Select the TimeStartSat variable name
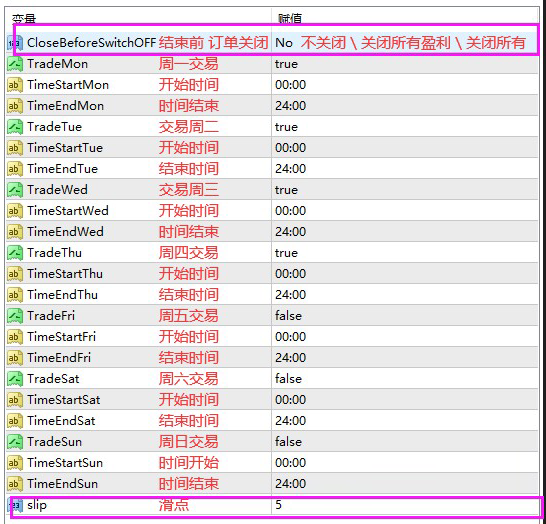546x524 pixels. click(64, 400)
